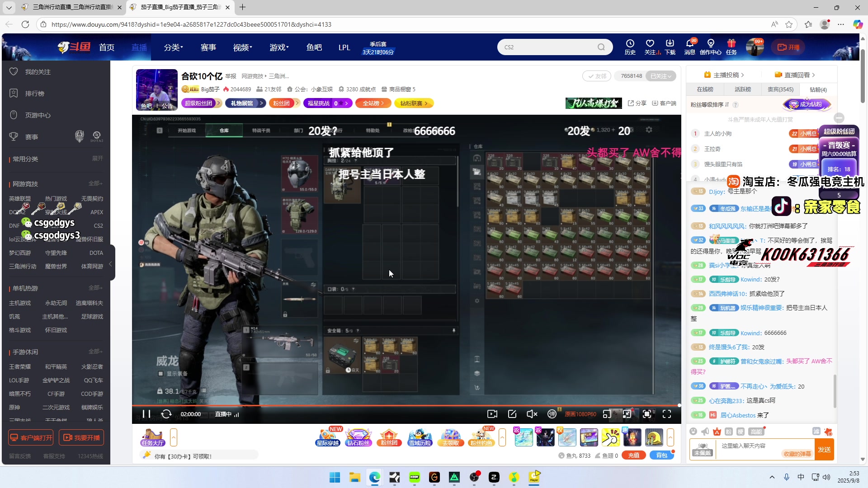Collapse the 超级粉丝团 floating widget minus
The image size is (868, 488).
[839, 118]
